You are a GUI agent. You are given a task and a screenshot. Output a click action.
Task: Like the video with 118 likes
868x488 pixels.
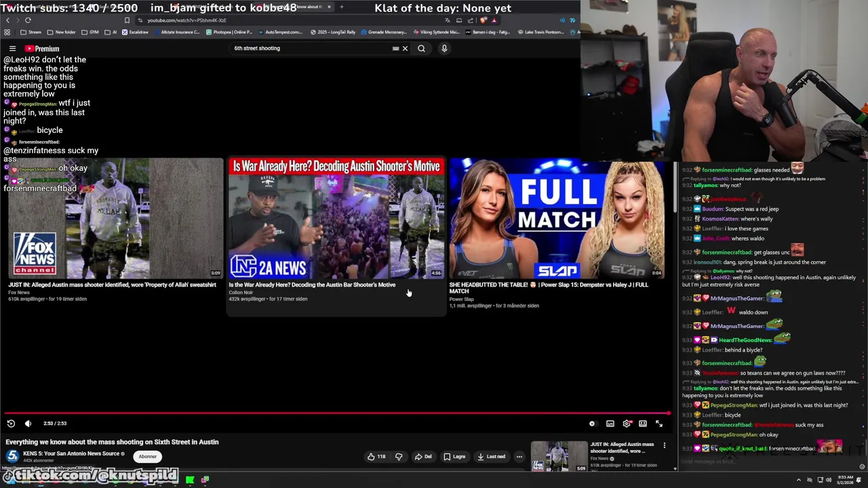click(376, 457)
